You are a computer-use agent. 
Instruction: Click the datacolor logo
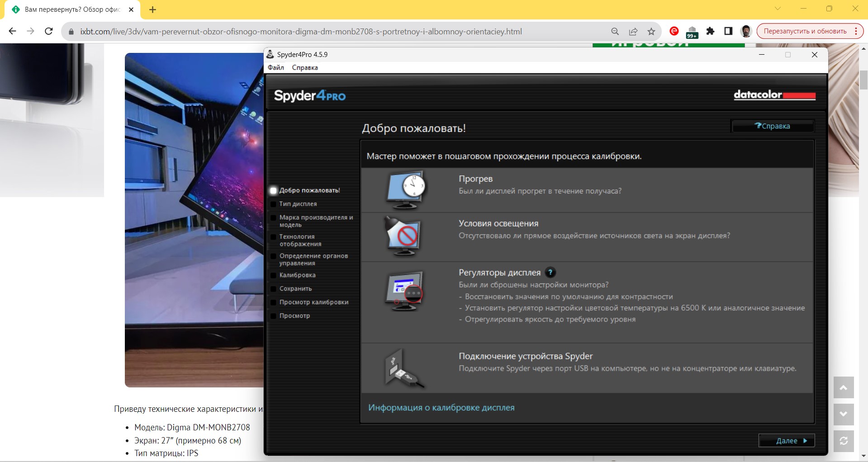point(774,94)
